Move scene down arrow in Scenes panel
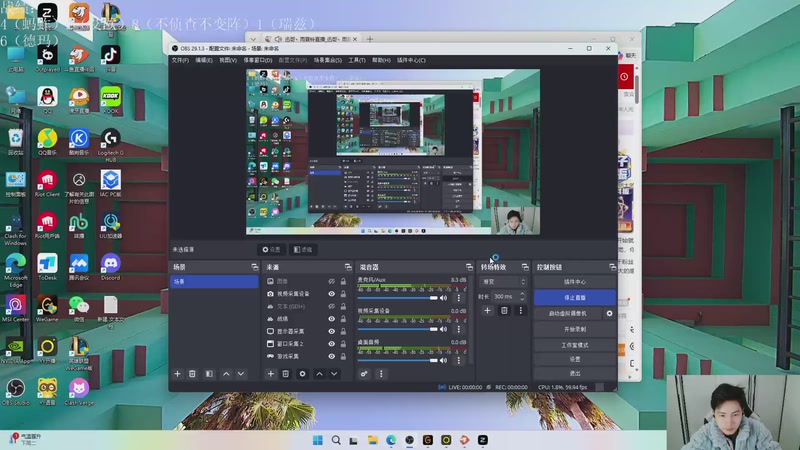Screen dimensions: 800x450 tap(241, 374)
